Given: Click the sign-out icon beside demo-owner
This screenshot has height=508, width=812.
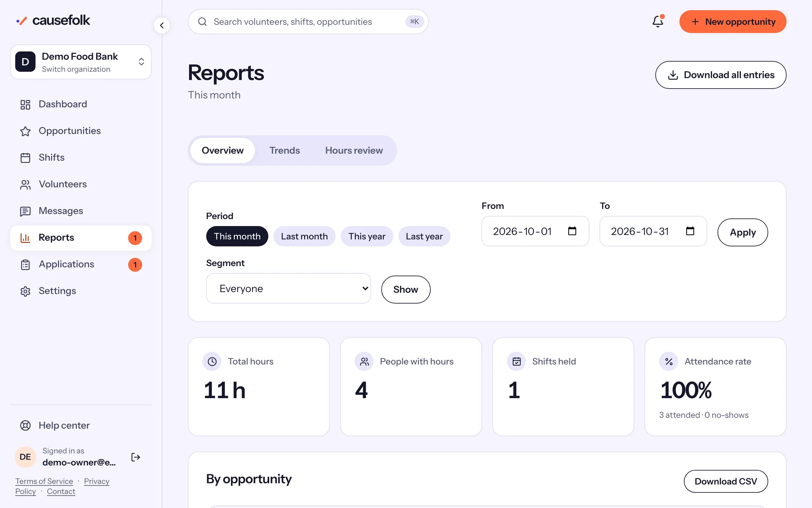Looking at the screenshot, I should click(135, 457).
